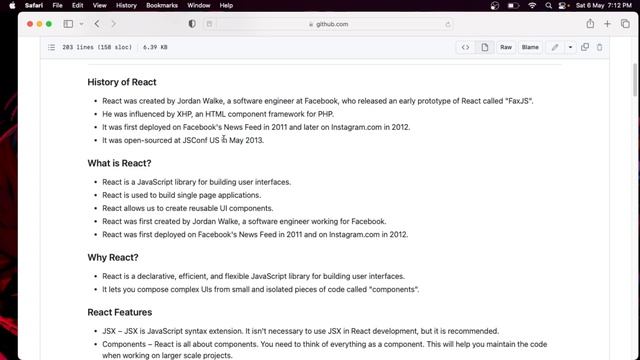
Task: Toggle the Safari sidebar
Action: point(68,24)
